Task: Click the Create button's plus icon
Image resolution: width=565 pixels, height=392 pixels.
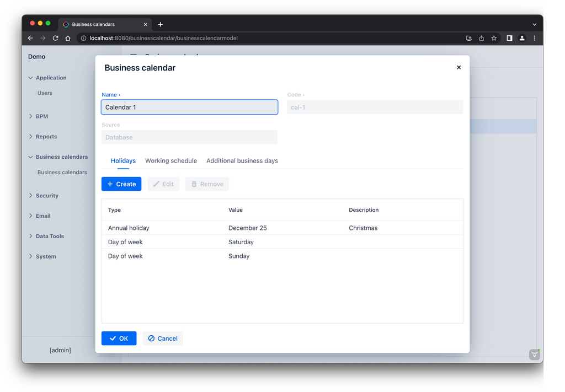Action: click(110, 184)
